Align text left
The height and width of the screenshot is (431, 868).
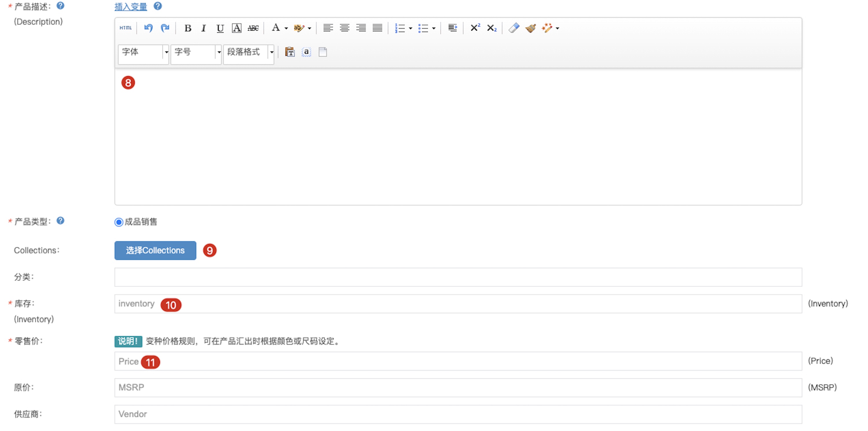tap(328, 28)
